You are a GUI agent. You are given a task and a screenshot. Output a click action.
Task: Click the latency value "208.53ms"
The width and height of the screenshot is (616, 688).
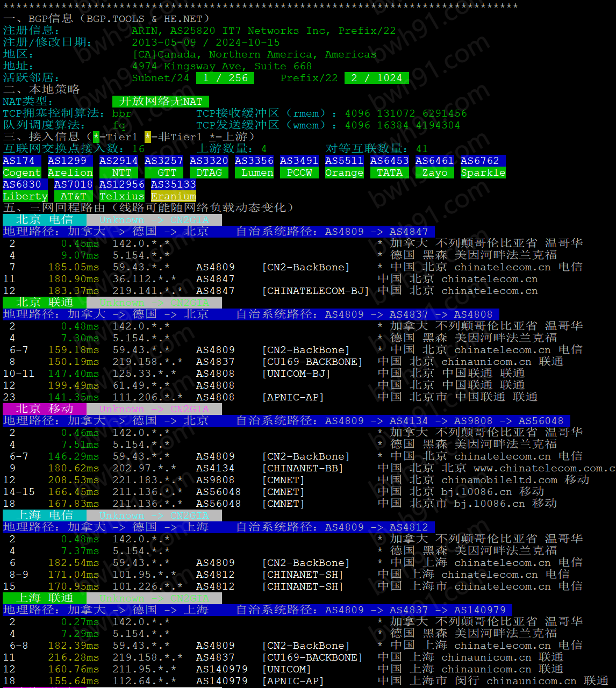pyautogui.click(x=74, y=480)
